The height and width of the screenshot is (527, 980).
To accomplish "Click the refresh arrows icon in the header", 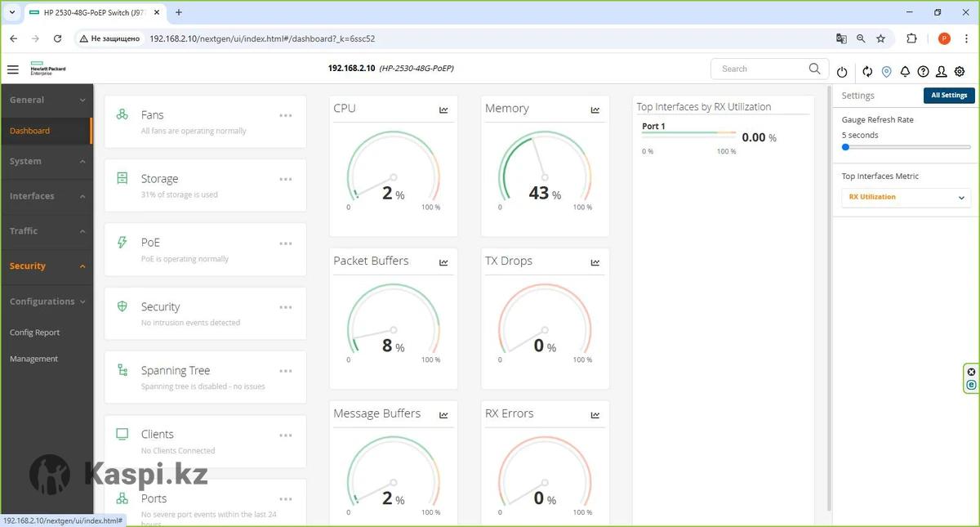I will 867,72.
